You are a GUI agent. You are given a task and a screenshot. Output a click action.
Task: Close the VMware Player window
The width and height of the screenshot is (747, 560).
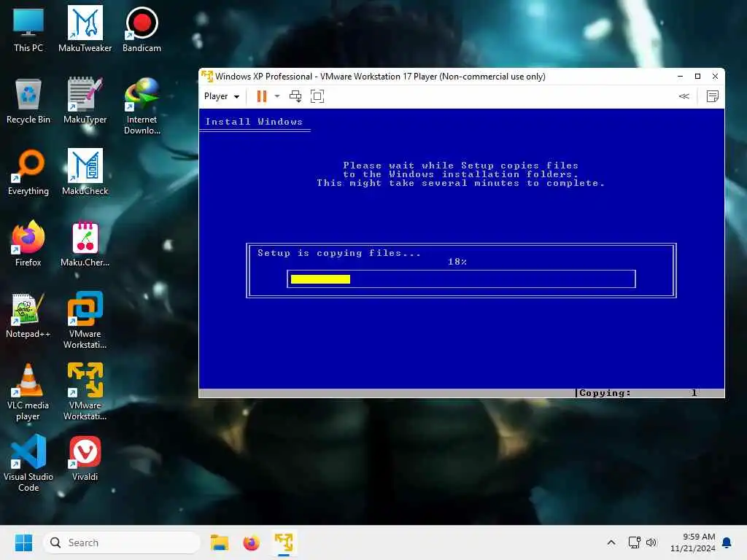click(x=715, y=76)
